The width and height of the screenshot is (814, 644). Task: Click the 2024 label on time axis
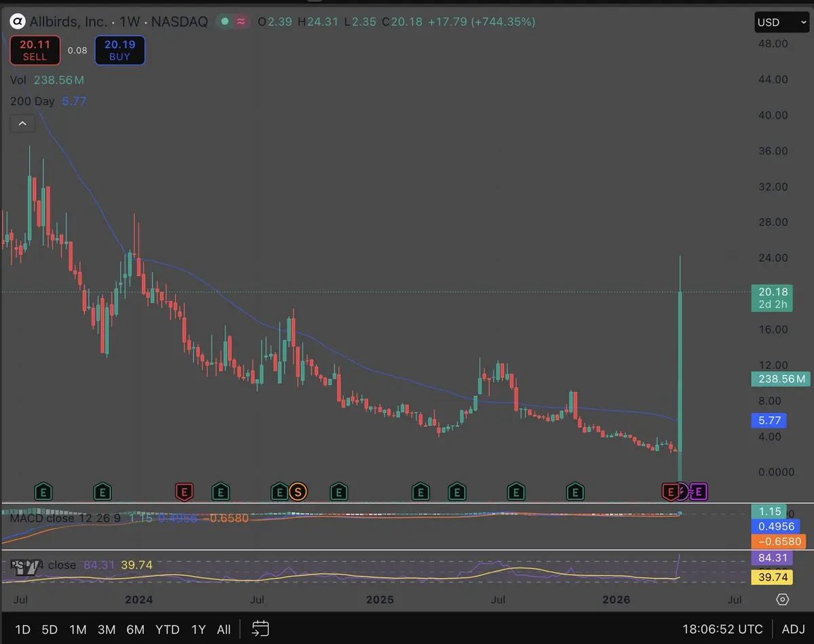pos(139,600)
